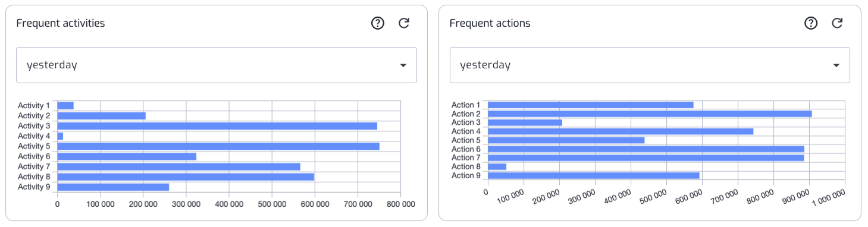Select the Action 6 bar

646,149
